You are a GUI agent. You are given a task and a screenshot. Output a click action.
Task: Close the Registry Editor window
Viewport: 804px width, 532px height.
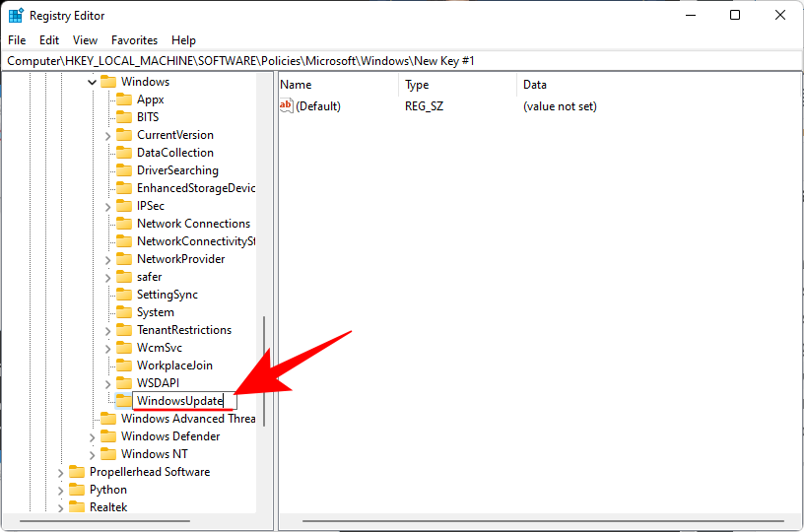(x=780, y=15)
